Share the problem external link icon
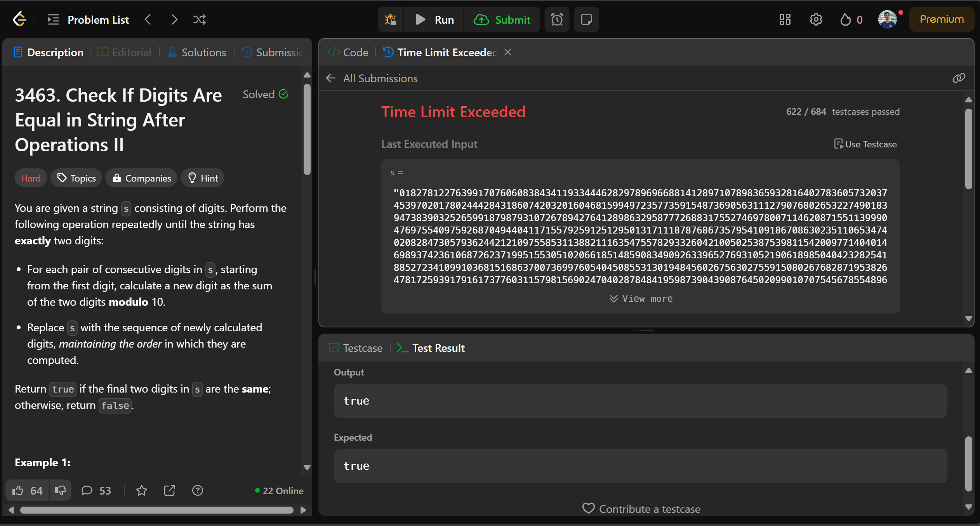 [x=170, y=491]
